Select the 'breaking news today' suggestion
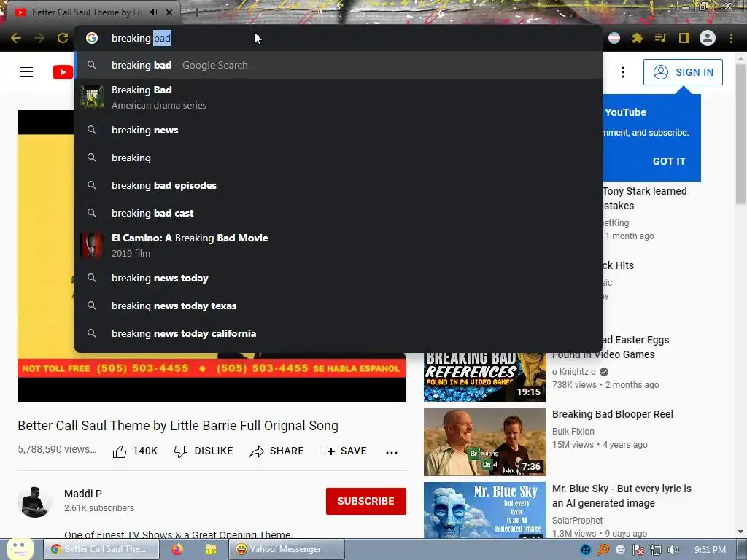747x560 pixels. (x=338, y=278)
